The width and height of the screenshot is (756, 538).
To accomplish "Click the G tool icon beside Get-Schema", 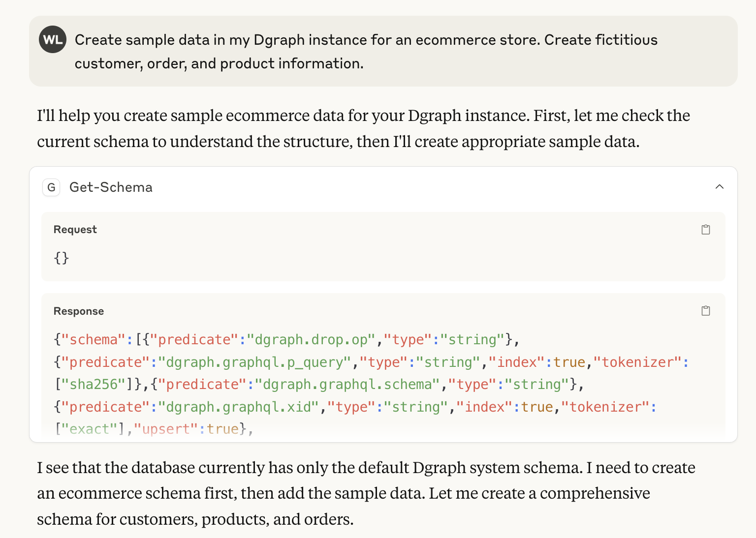I will pyautogui.click(x=51, y=187).
